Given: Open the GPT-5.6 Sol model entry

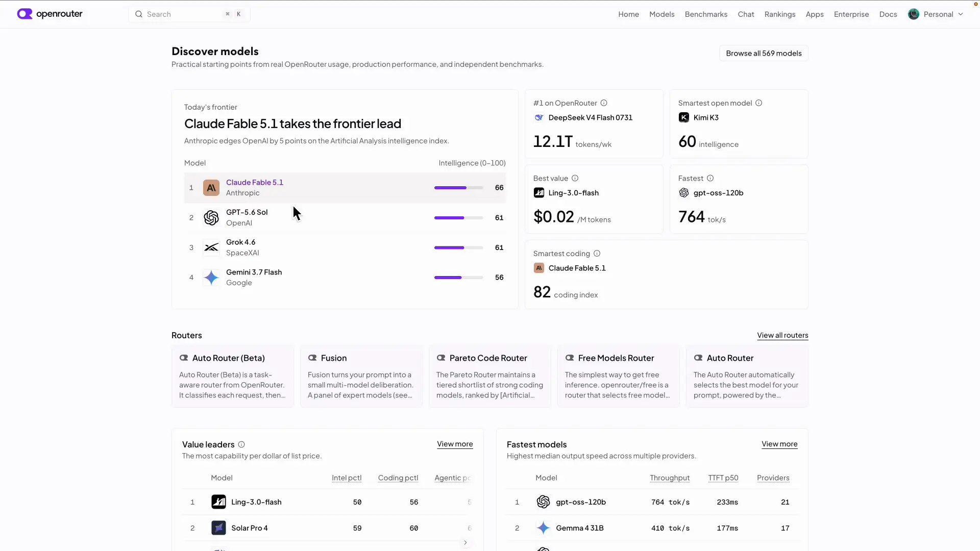Looking at the screenshot, I should (345, 218).
